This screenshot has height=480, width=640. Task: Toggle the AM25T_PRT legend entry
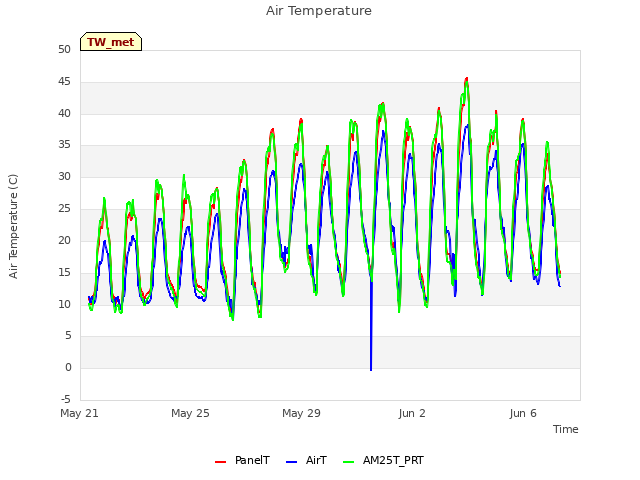[383, 460]
